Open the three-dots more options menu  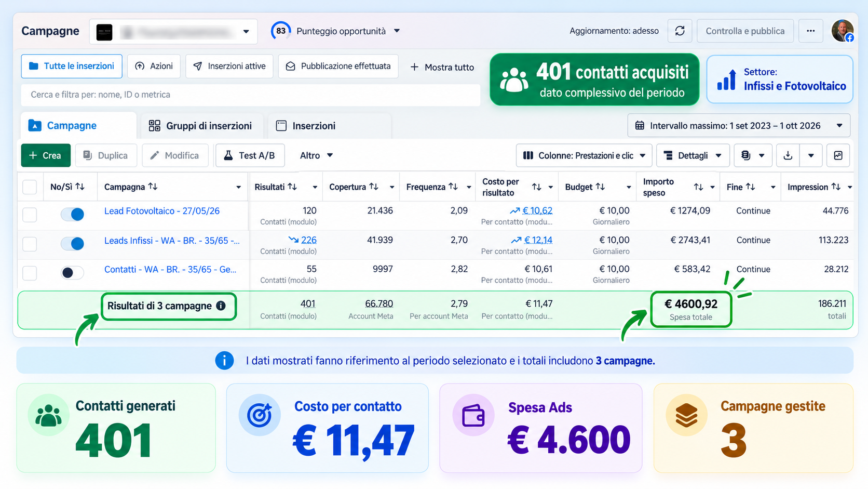(x=810, y=31)
